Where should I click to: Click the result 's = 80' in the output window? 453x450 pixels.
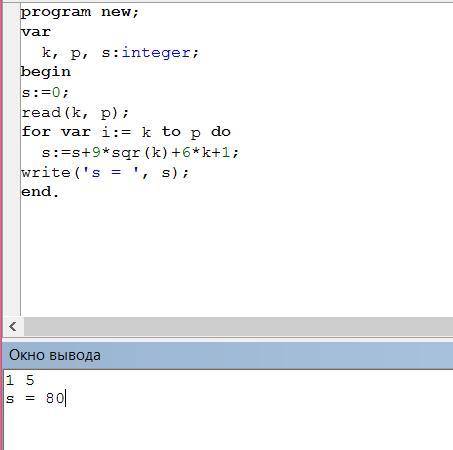pyautogui.click(x=35, y=398)
